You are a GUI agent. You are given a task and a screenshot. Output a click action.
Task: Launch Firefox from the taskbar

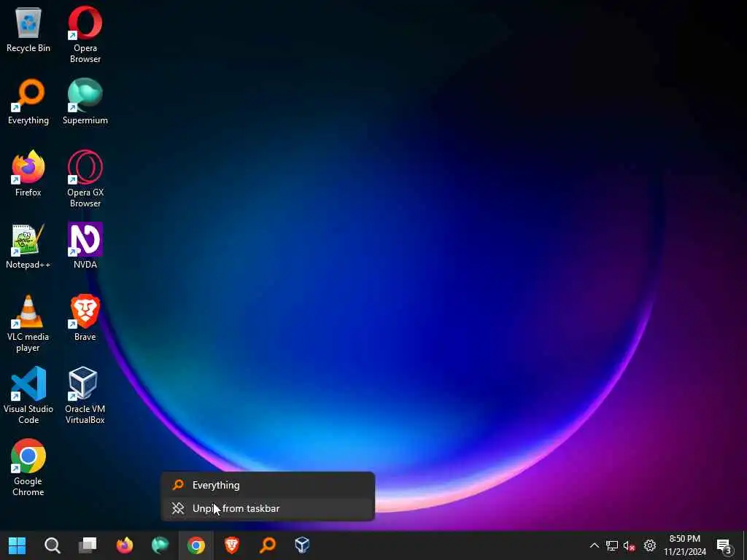pos(125,545)
